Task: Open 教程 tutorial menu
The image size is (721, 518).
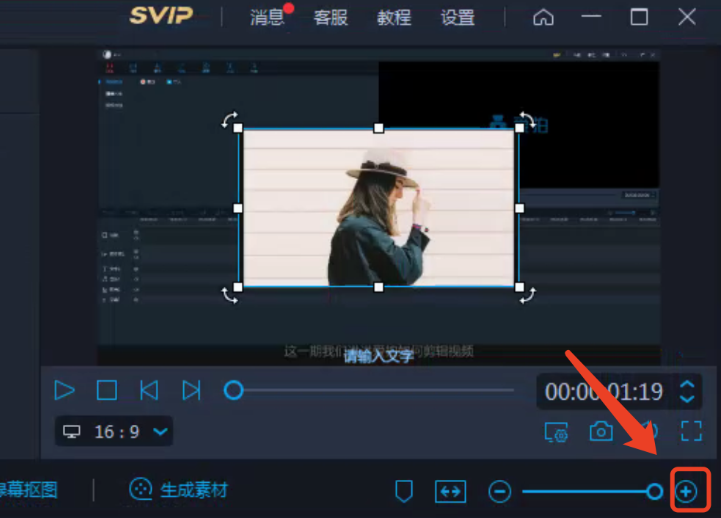Action: pyautogui.click(x=394, y=17)
